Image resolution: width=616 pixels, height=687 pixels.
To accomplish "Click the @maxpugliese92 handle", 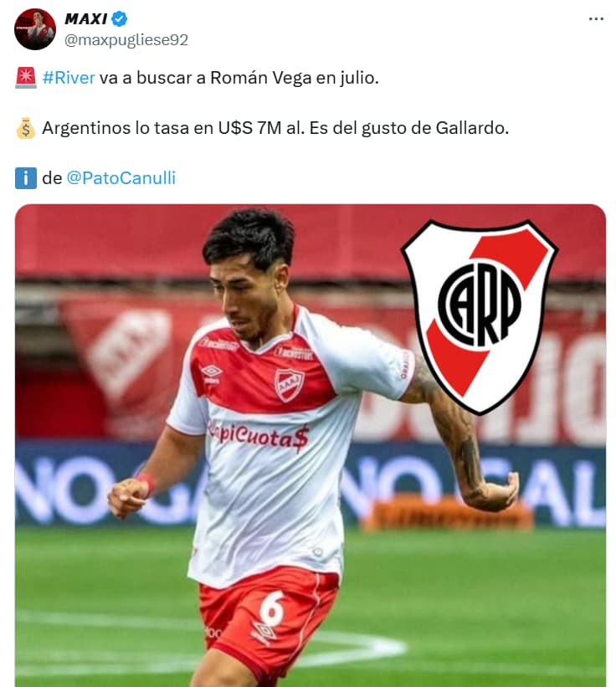I will point(126,40).
